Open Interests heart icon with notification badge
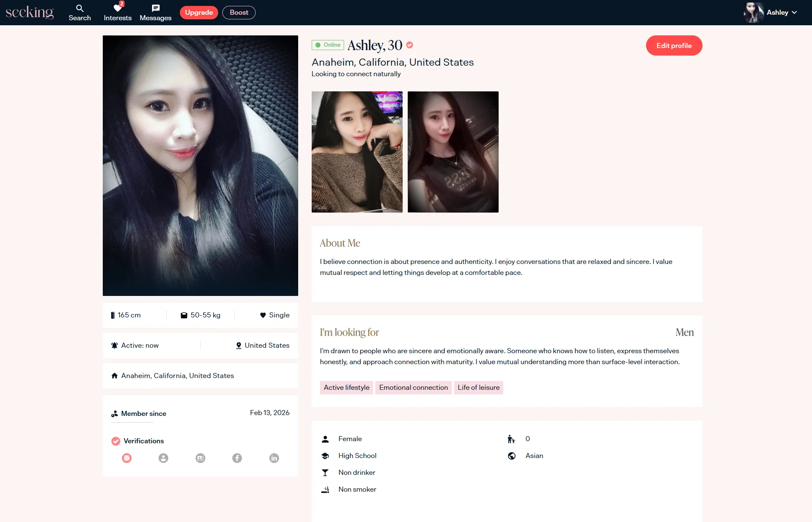812x522 pixels. click(x=118, y=8)
